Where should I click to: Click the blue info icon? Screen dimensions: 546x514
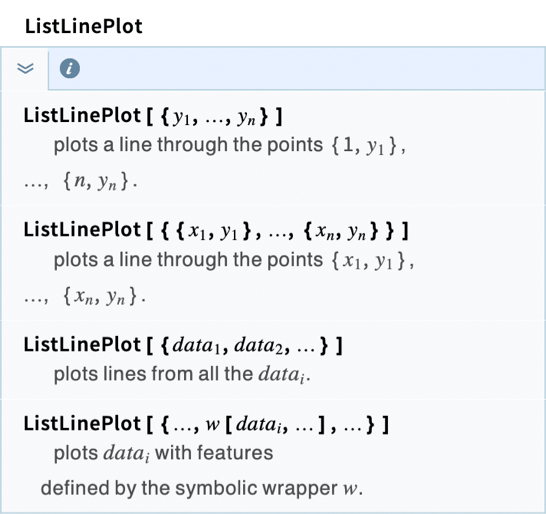[x=70, y=68]
